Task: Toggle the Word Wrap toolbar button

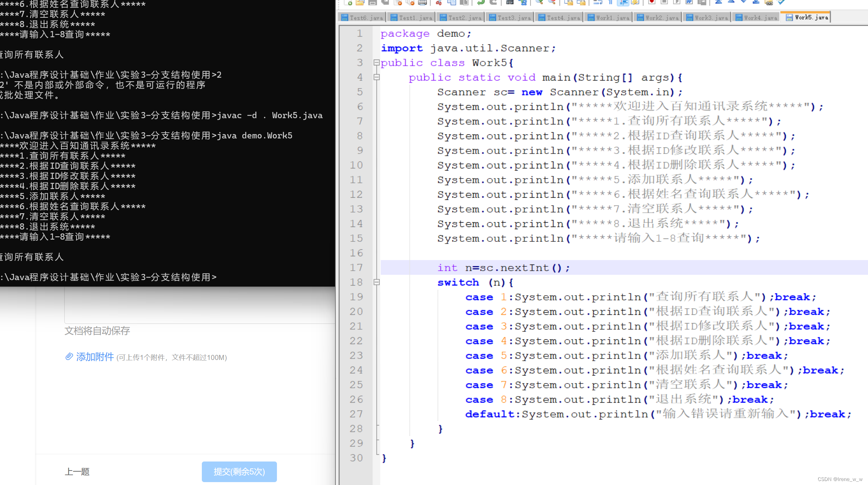Action: coord(598,2)
